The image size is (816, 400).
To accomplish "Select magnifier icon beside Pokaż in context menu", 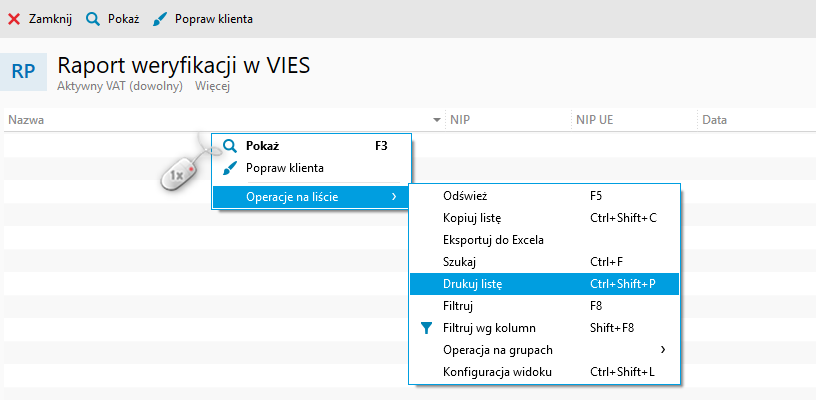I will 229,145.
